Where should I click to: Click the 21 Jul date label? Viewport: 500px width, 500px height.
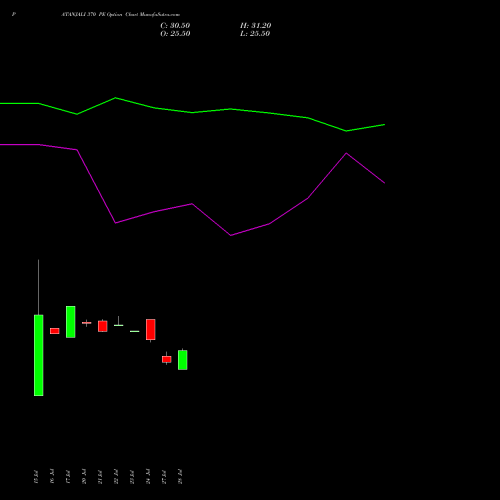click(x=100, y=477)
